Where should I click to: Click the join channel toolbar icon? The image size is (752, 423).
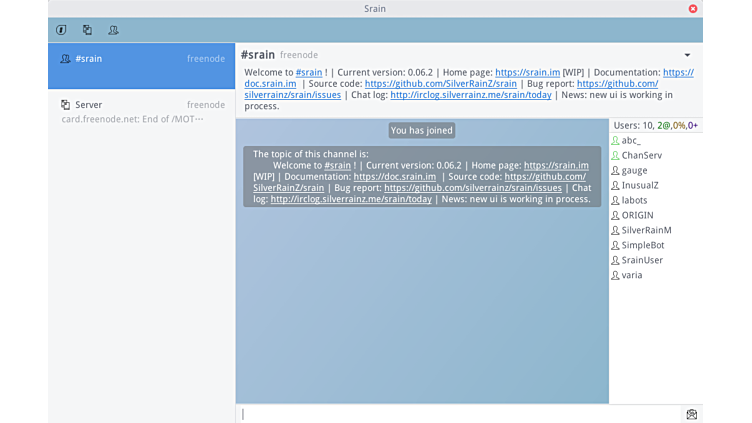(x=113, y=30)
